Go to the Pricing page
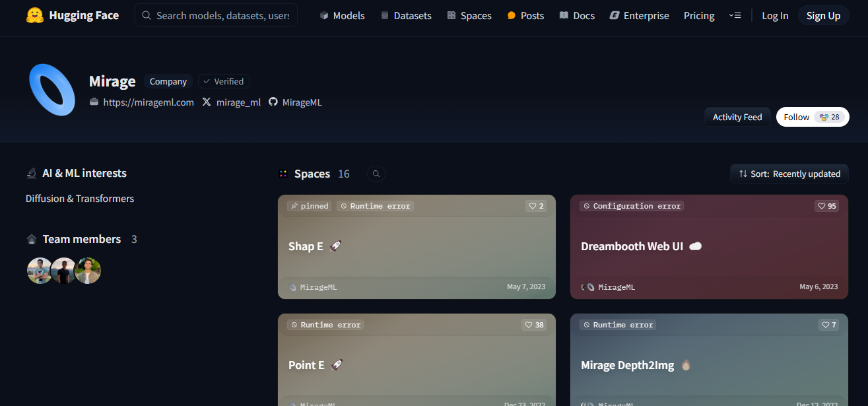Viewport: 868px width, 406px height. (699, 16)
